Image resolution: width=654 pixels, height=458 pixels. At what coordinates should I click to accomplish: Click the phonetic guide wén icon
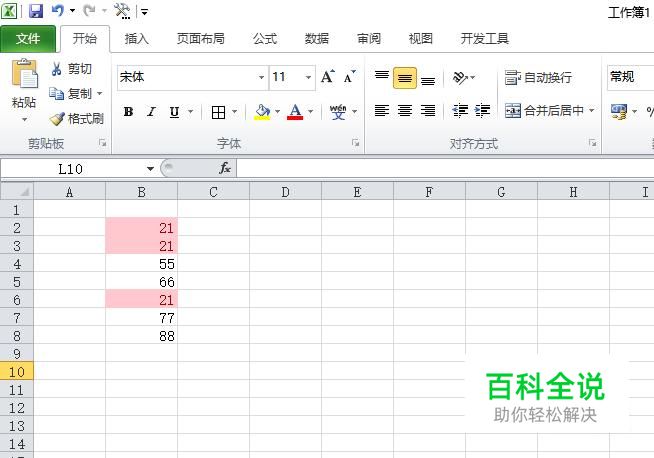[338, 112]
